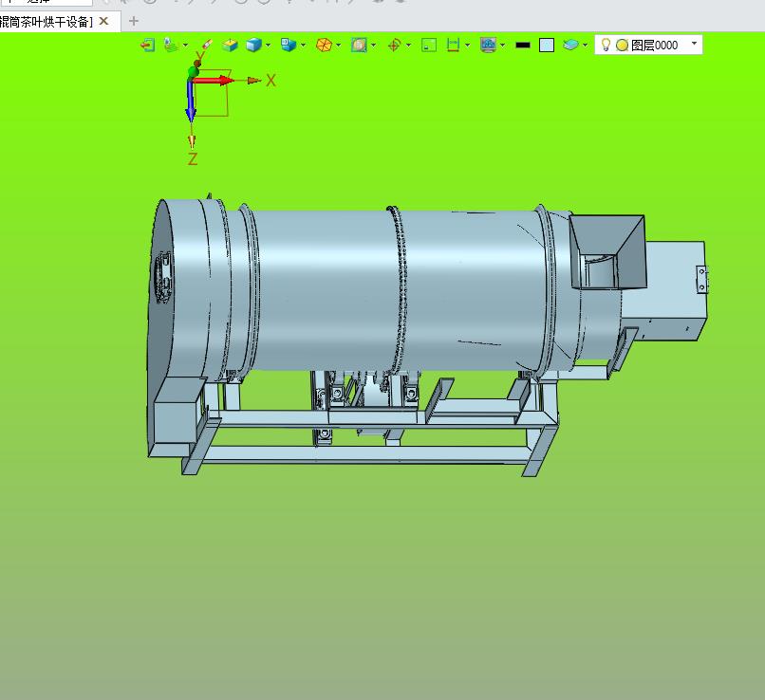The height and width of the screenshot is (700, 765).
Task: Open the 图层0000 layer dropdown
Action: pyautogui.click(x=694, y=44)
